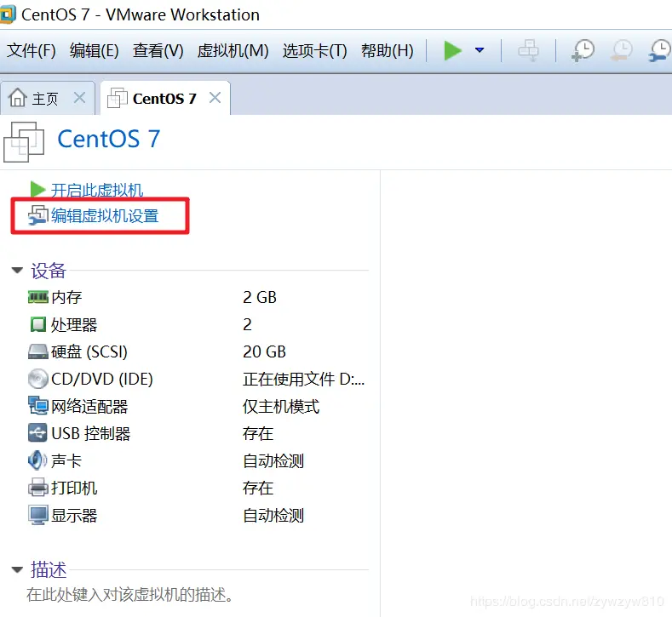Screen dimensions: 672x617
Task: Select the 打印机 device label
Action: coord(74,488)
